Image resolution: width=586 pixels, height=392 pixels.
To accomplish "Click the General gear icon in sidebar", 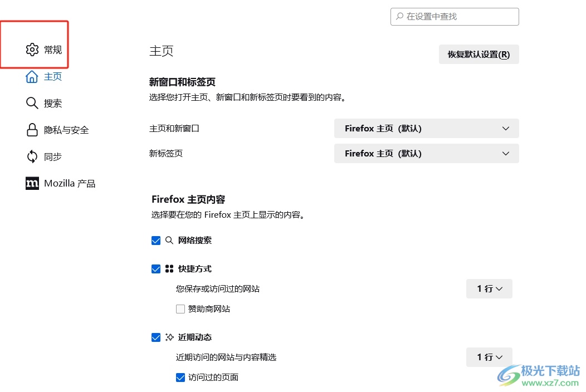I will [x=32, y=50].
